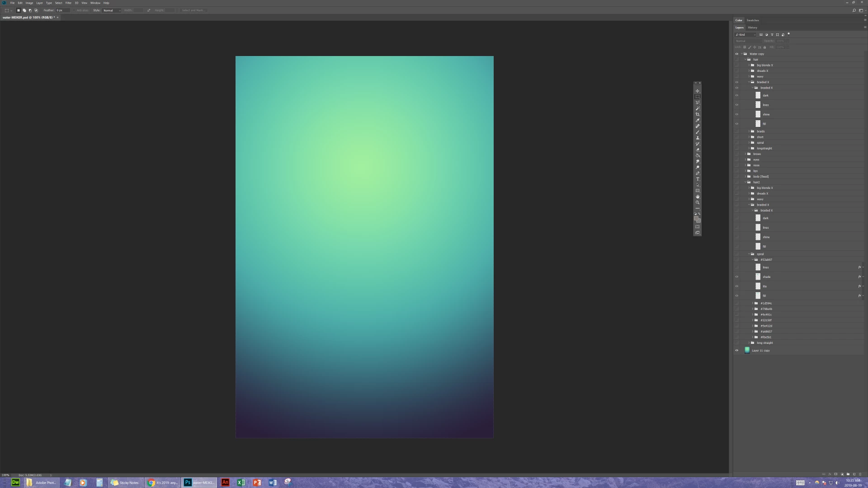This screenshot has width=868, height=488.
Task: Expand the dreads X folder under hair
Action: tap(749, 71)
